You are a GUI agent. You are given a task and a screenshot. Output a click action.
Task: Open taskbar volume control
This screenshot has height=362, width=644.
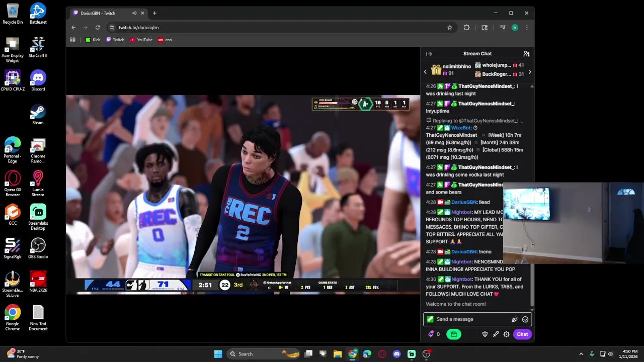pyautogui.click(x=611, y=354)
